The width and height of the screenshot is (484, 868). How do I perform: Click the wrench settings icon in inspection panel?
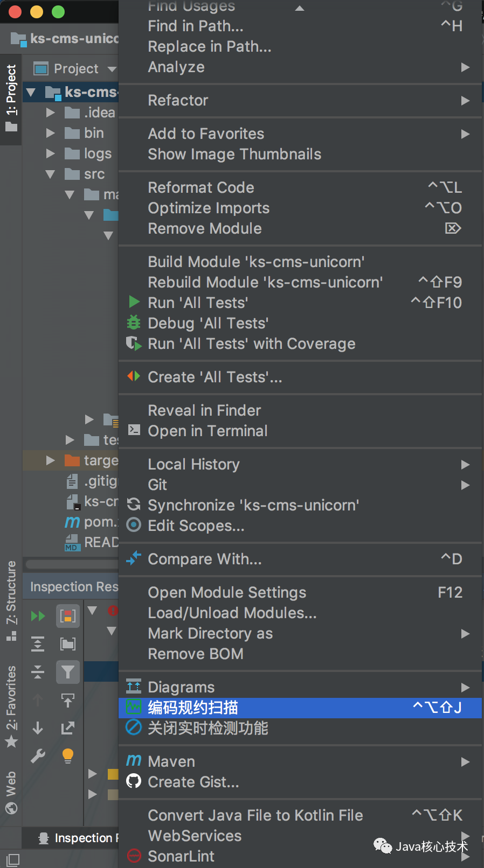coord(38,756)
